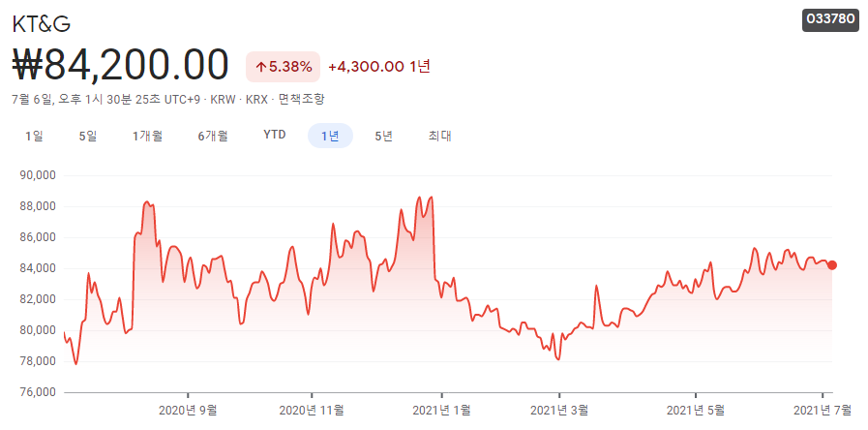Viewport: 868px width, 430px height.
Task: Click the 82,000 y-axis label
Action: click(x=38, y=300)
